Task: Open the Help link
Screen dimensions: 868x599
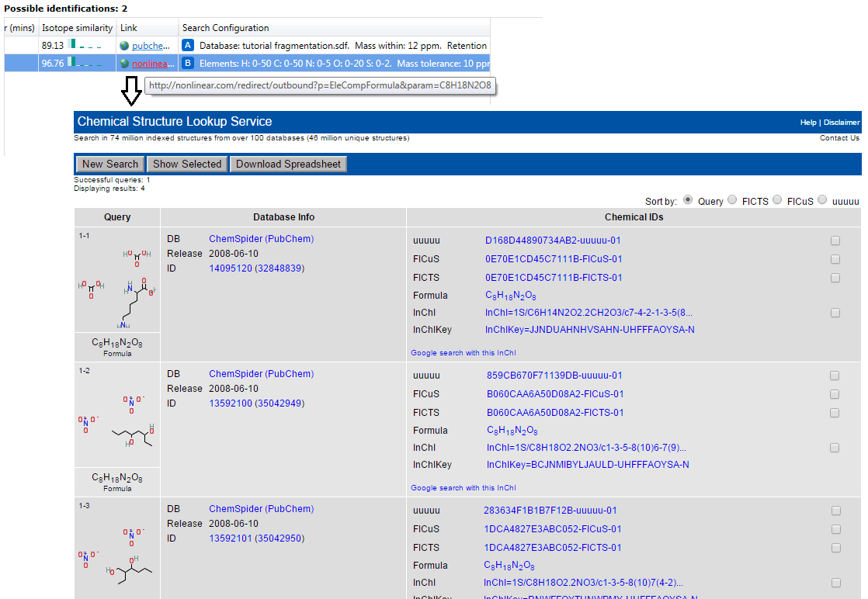Action: coord(808,123)
